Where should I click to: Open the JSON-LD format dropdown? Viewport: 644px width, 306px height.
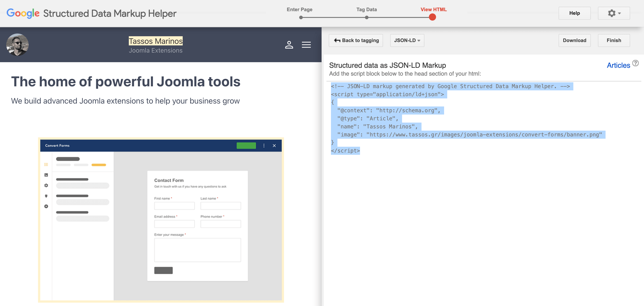point(407,40)
